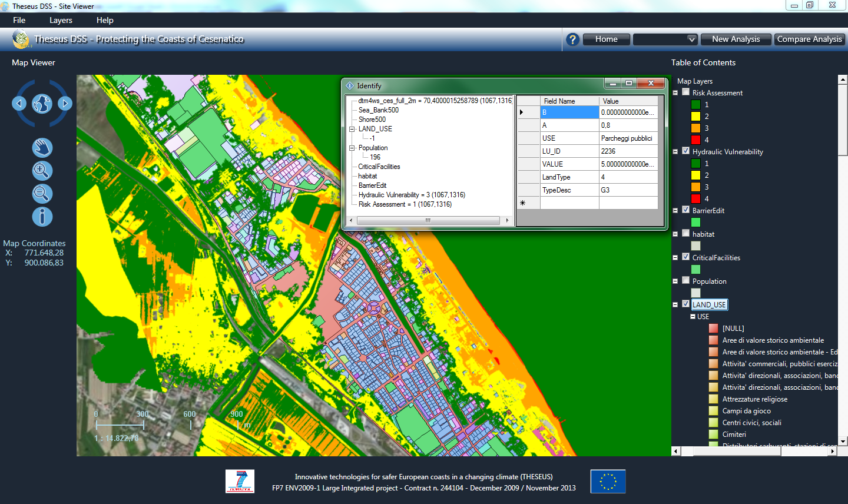Collapse the Hydraulic Vulnerability legend
This screenshot has width=848, height=504.
pyautogui.click(x=675, y=151)
